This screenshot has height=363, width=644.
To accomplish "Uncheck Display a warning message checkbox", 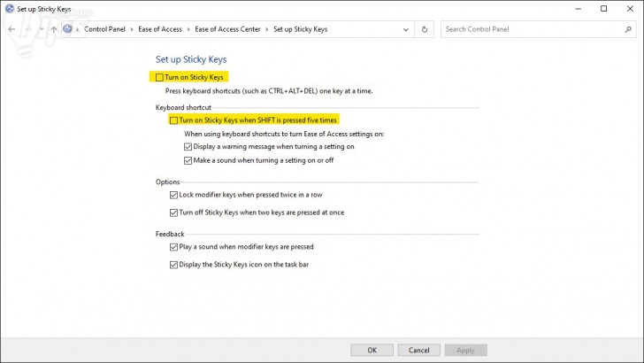I will tap(188, 147).
